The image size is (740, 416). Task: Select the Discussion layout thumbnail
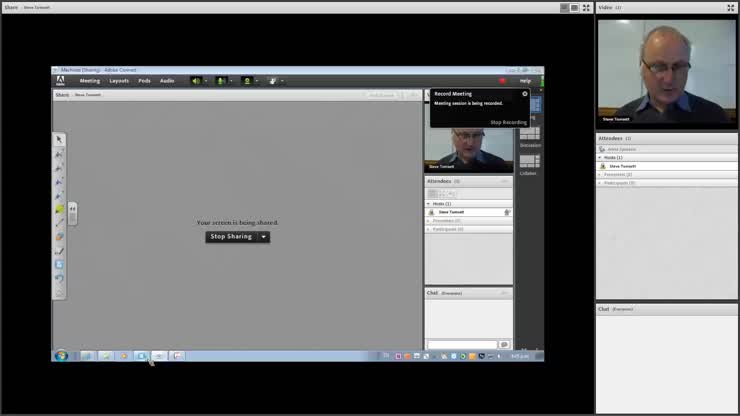529,134
